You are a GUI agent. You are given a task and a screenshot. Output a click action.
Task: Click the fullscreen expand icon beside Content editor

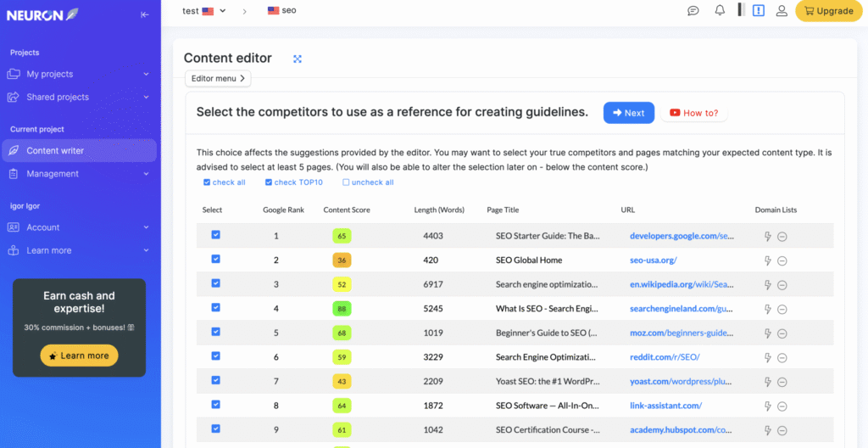click(298, 59)
